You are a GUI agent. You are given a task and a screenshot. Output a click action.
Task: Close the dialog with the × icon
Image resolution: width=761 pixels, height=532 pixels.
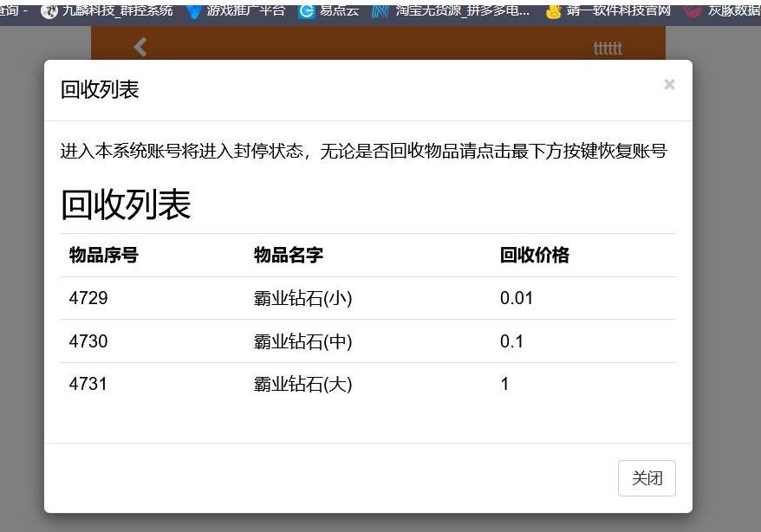[669, 85]
